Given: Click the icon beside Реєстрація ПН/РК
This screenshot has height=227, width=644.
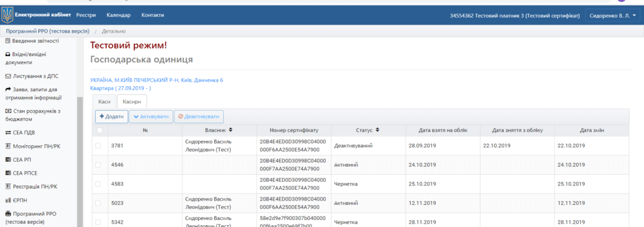Looking at the screenshot, I should tap(8, 186).
